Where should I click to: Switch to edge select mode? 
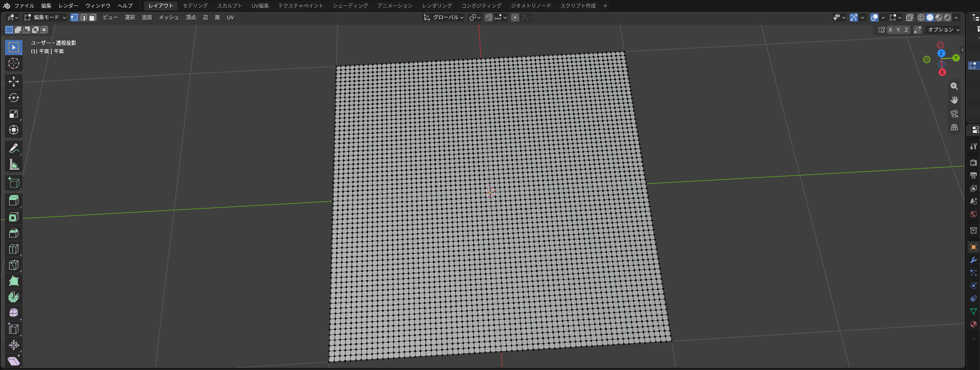click(x=83, y=17)
